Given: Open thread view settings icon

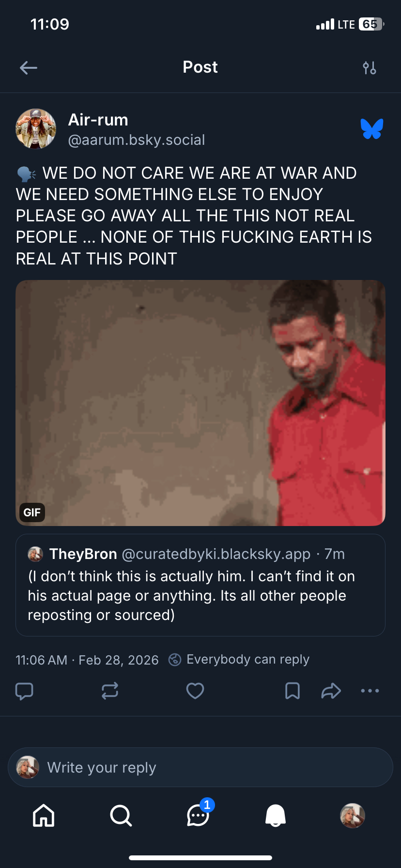Looking at the screenshot, I should (370, 68).
